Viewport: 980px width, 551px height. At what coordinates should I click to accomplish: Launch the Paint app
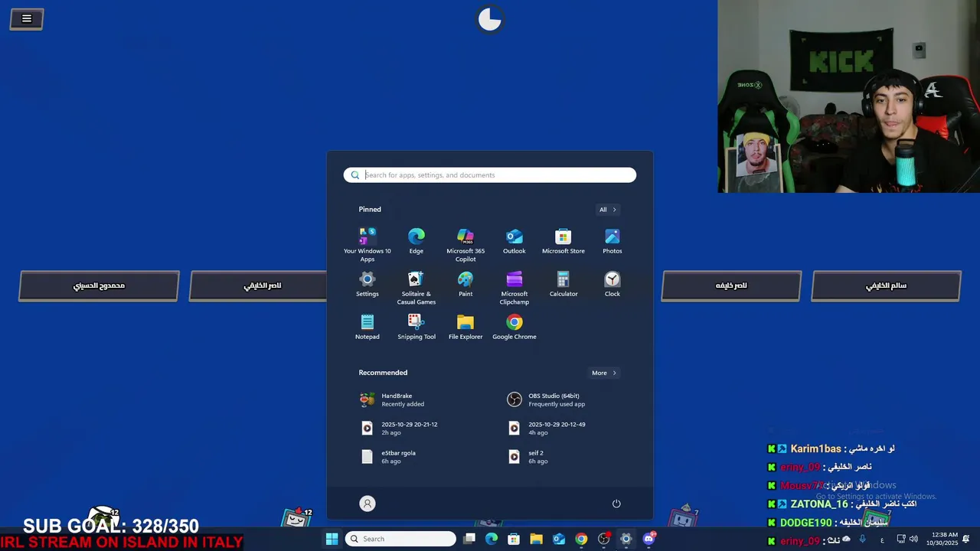click(x=465, y=284)
